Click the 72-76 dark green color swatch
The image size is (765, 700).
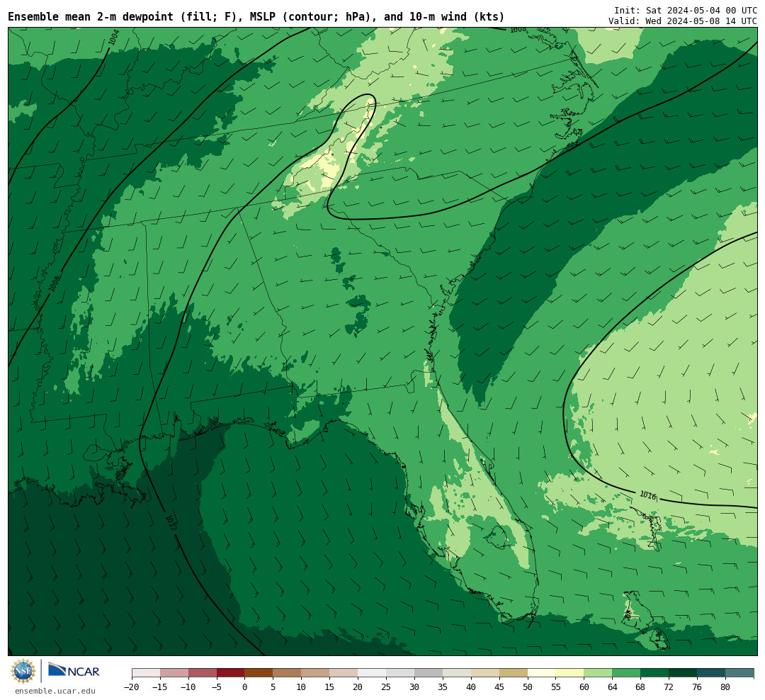[x=683, y=673]
